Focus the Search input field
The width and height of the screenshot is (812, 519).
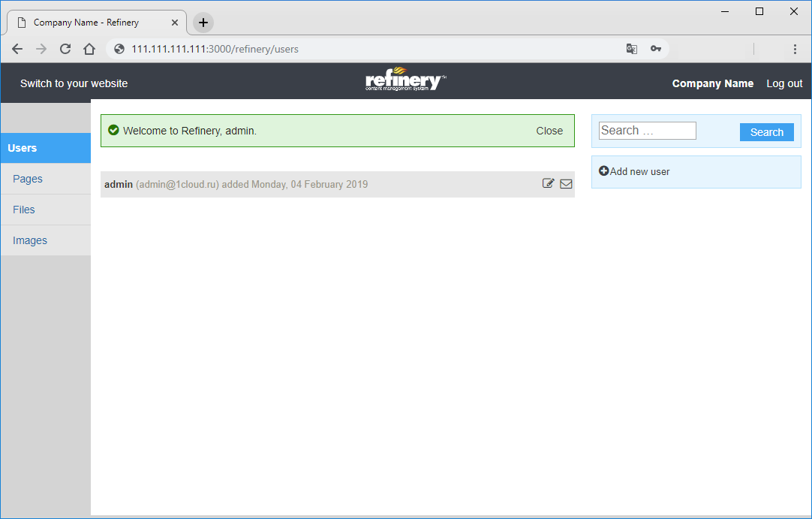coord(647,131)
